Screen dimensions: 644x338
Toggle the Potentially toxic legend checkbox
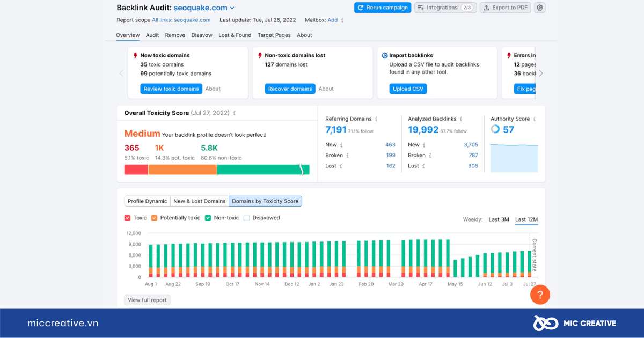(x=154, y=218)
